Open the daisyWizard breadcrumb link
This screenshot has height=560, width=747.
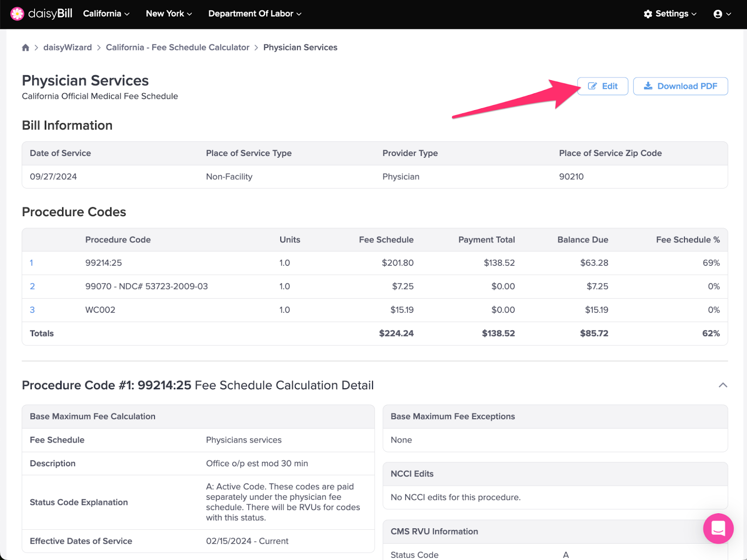pyautogui.click(x=68, y=48)
